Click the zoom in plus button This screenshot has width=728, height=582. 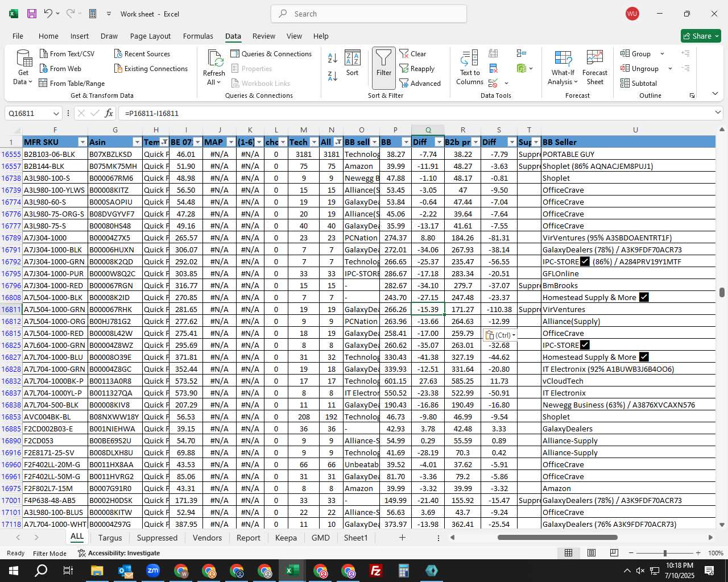point(698,553)
